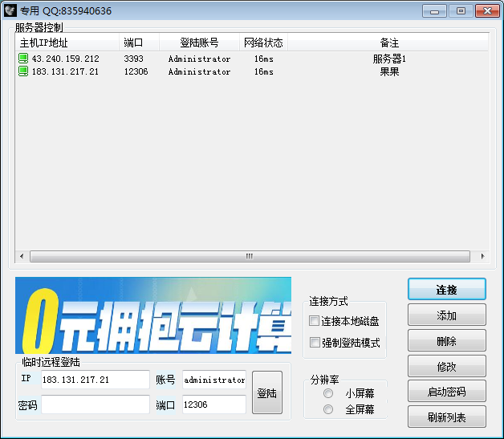Toggle 强制登陆模式 checkbox
This screenshot has height=439, width=504.
tap(315, 343)
